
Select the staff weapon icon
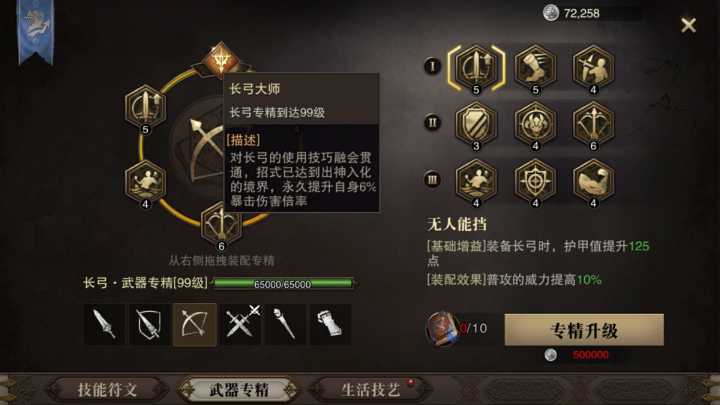285,324
